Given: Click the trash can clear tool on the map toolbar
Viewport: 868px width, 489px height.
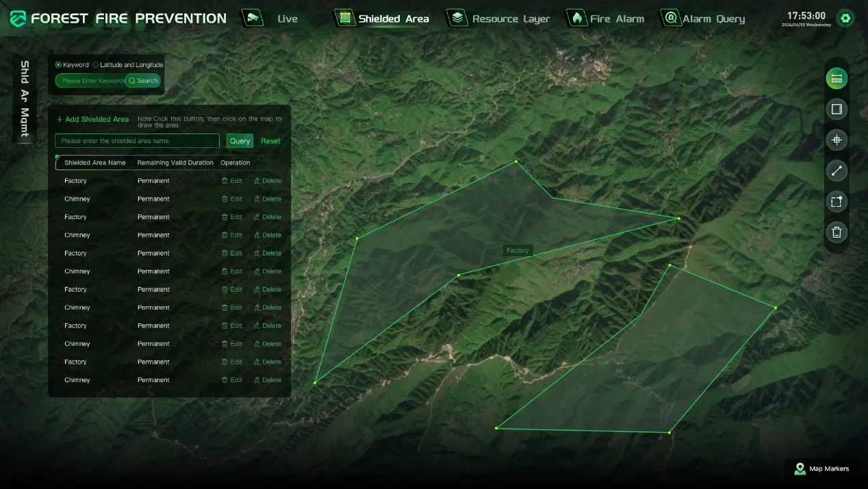Looking at the screenshot, I should (x=836, y=232).
